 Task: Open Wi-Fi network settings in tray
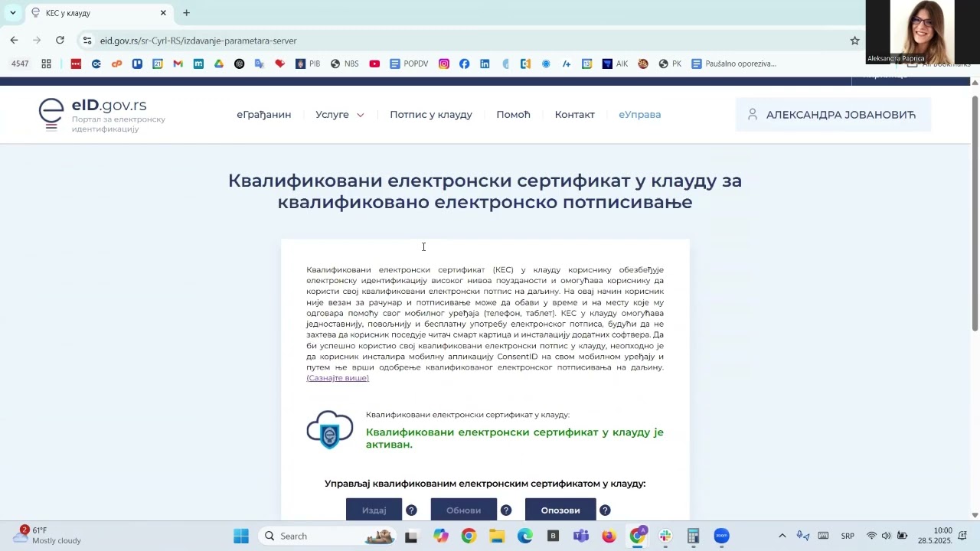871,536
